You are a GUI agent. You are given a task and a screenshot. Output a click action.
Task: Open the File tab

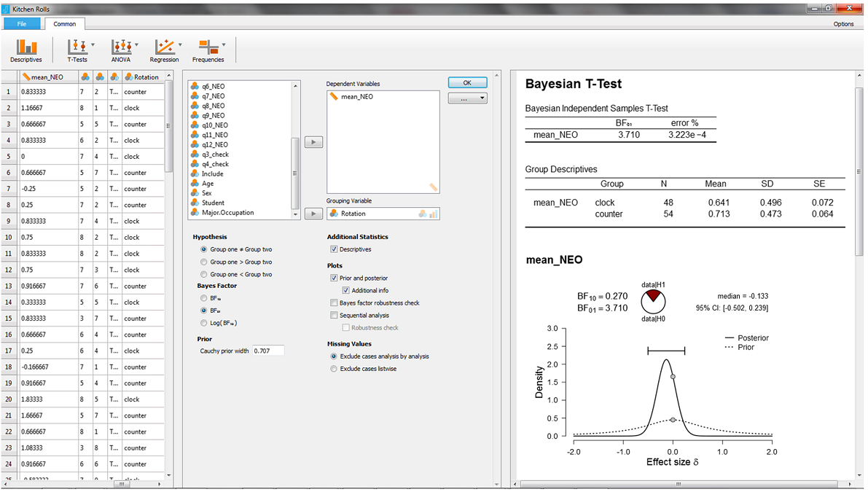point(22,24)
